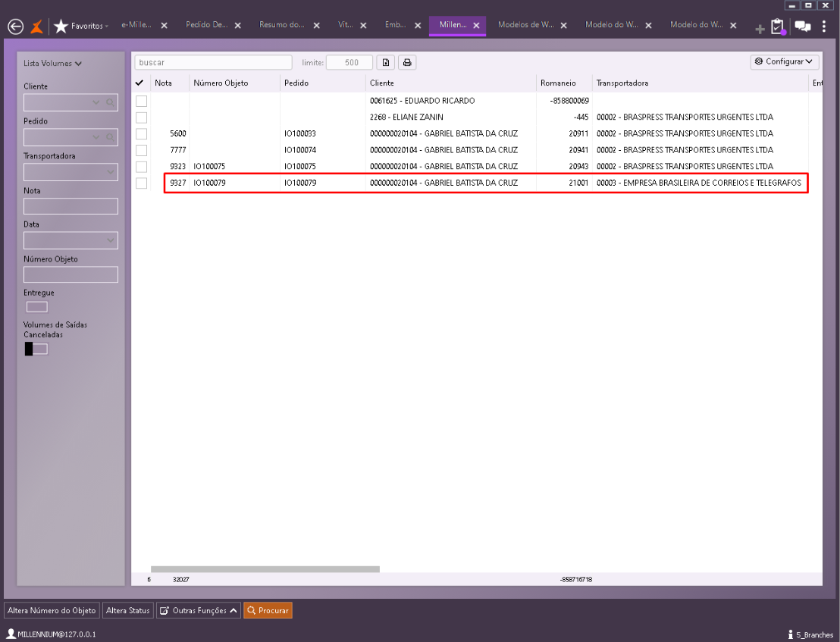Check the Nota 5600 row checkbox

coord(142,134)
